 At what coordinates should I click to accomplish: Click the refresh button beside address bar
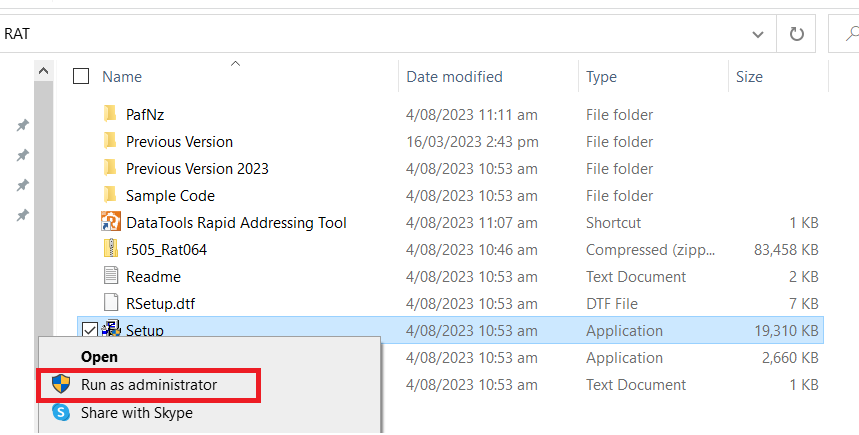796,34
